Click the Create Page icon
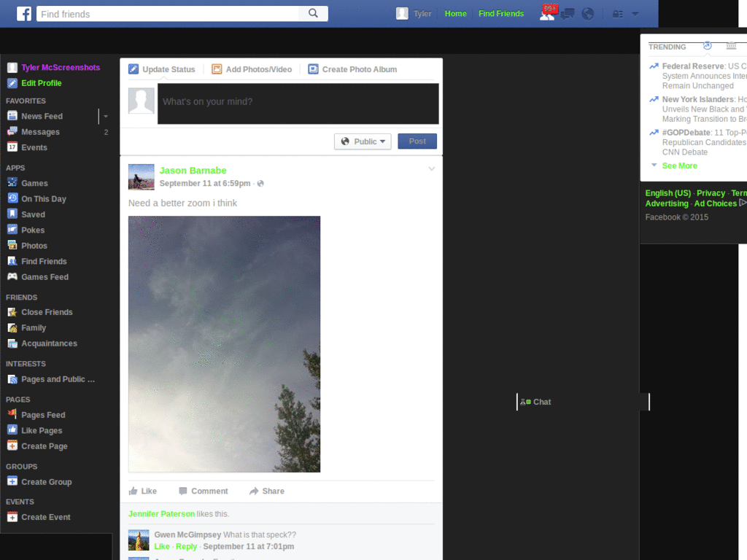 [x=12, y=446]
